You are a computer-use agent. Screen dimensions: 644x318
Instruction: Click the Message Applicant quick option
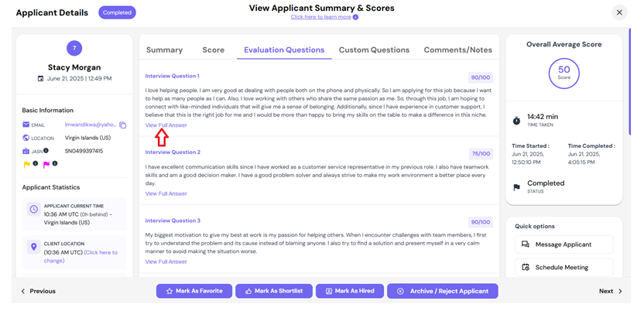tap(564, 244)
